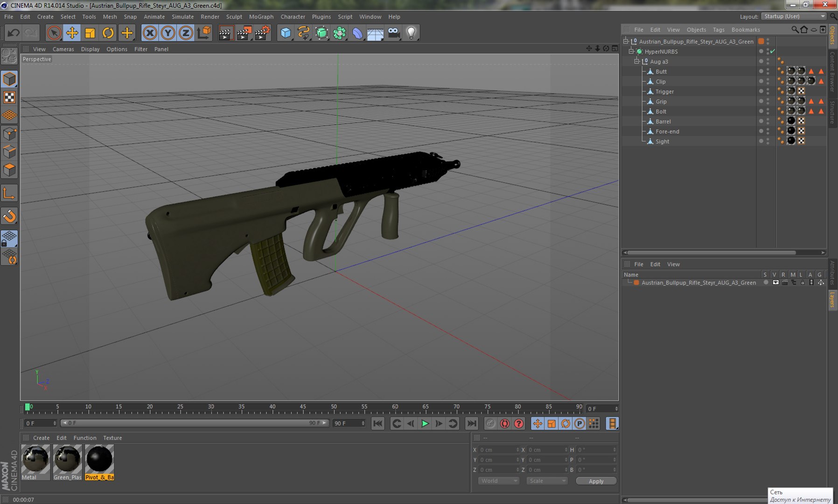Toggle Y axis lock

pyautogui.click(x=168, y=33)
